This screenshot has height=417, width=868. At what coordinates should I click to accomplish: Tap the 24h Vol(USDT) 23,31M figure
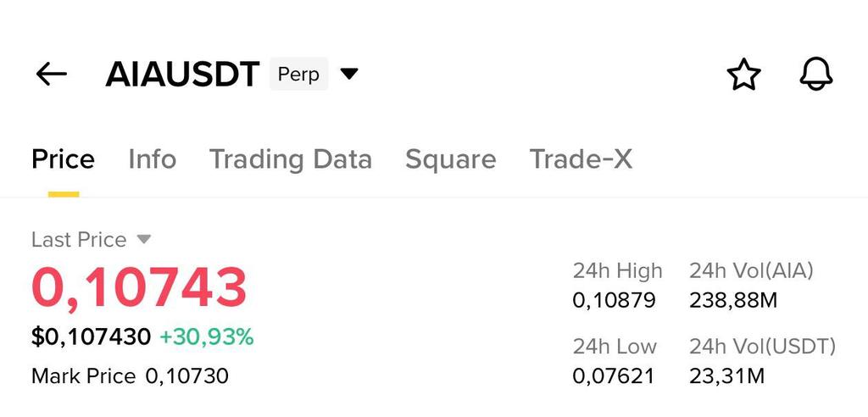726,375
